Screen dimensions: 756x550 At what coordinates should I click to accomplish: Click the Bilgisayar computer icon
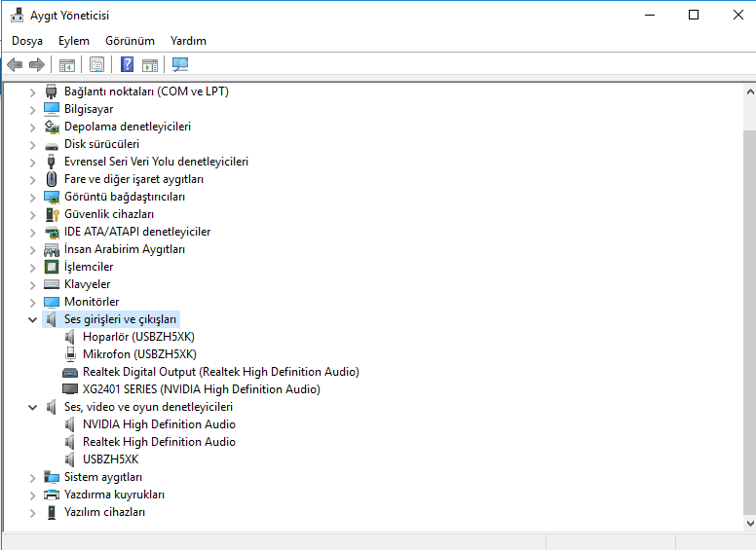[x=51, y=109]
